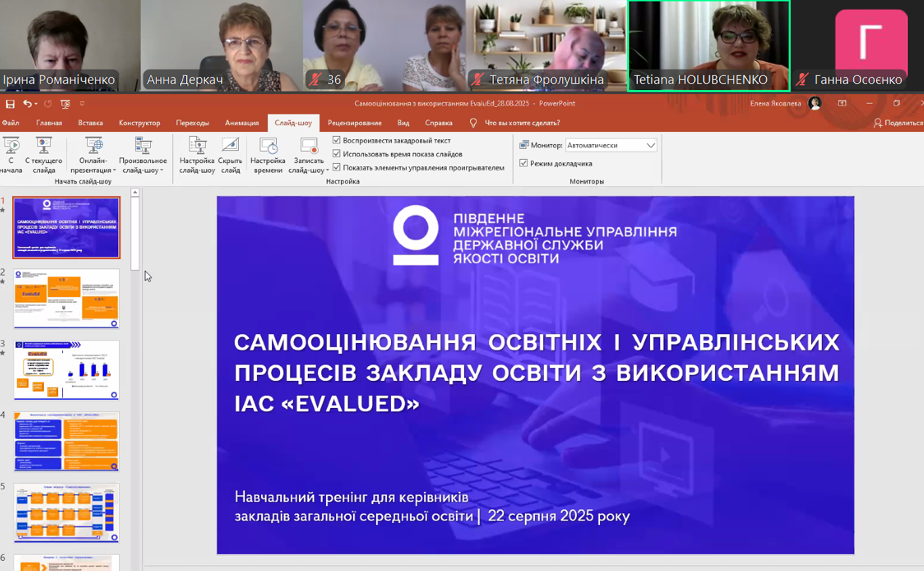Screen dimensions: 924x571
Task: Start show 'С текущего слайда'
Action: point(44,156)
